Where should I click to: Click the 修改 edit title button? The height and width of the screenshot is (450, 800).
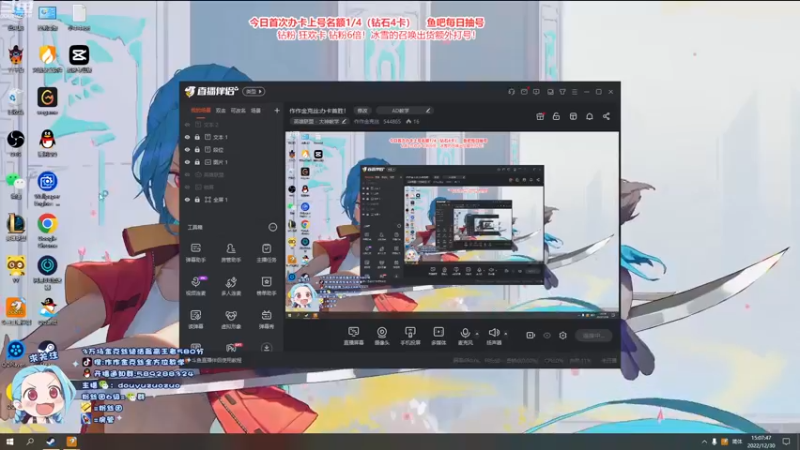click(362, 111)
